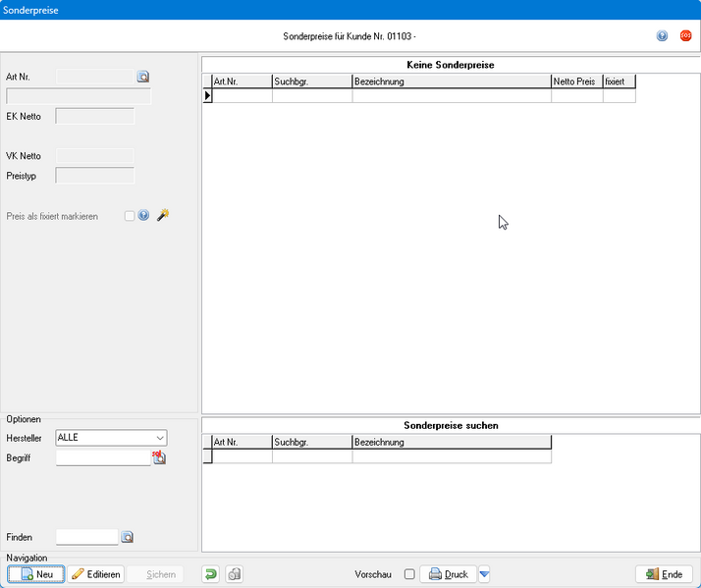Click the SQL search icon next to Begriff
The height and width of the screenshot is (588, 701).
point(159,457)
